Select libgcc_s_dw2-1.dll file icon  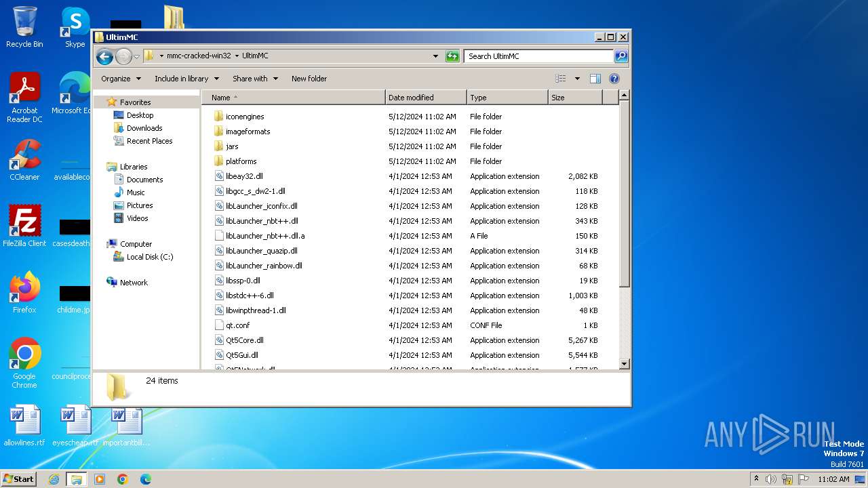tap(218, 191)
